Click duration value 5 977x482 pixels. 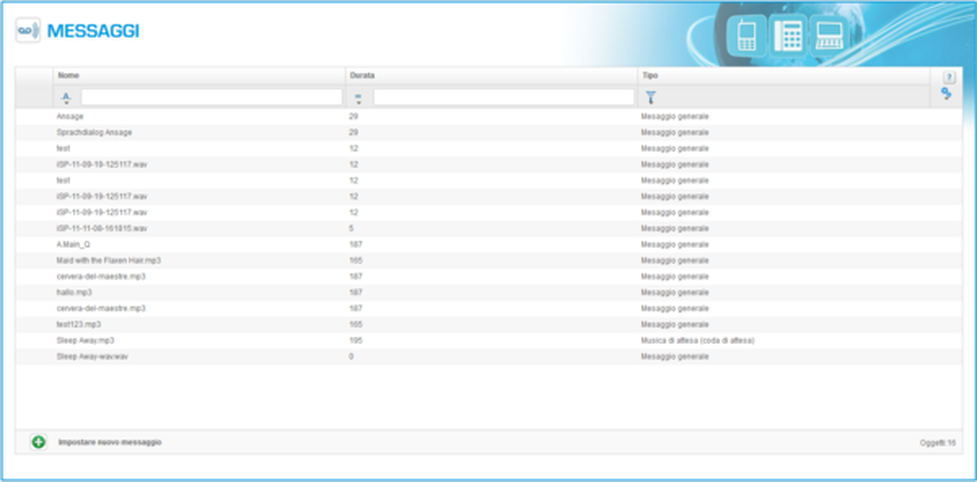[351, 229]
